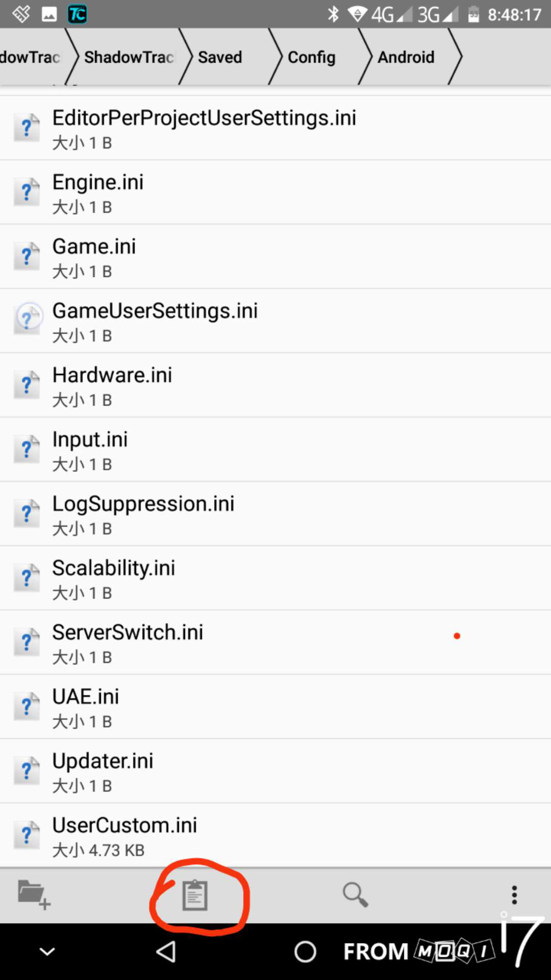Select file icon of GameUserSettings.ini

[x=28, y=320]
